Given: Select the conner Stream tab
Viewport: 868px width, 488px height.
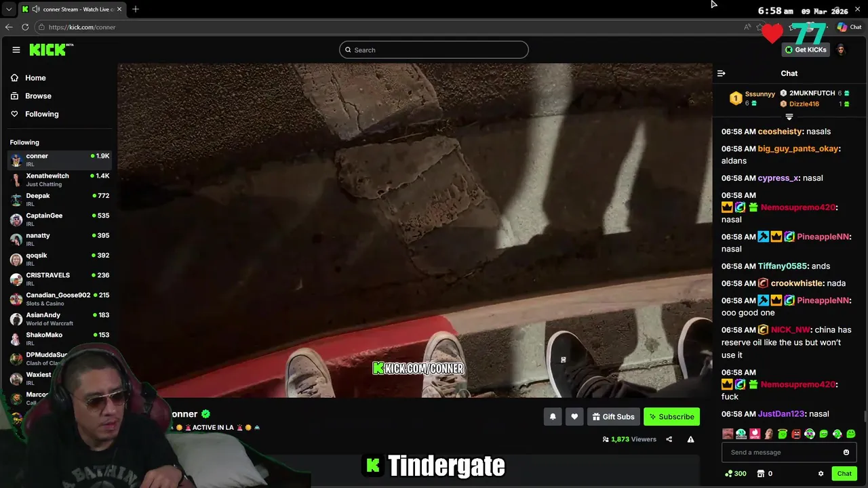Looking at the screenshot, I should 72,9.
